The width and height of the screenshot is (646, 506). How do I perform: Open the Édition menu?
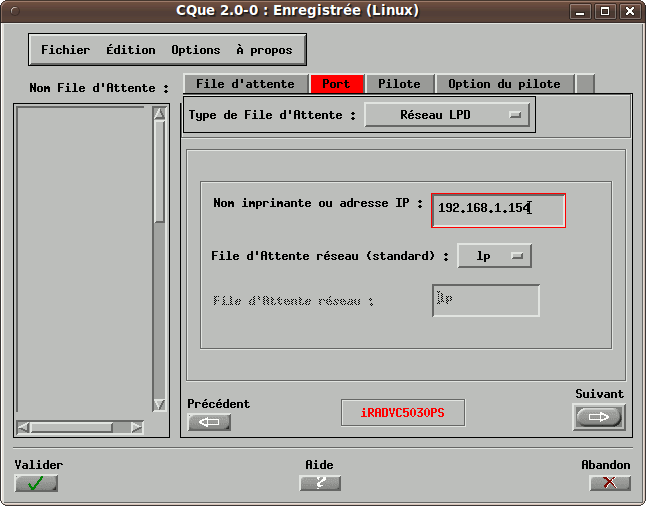(131, 49)
